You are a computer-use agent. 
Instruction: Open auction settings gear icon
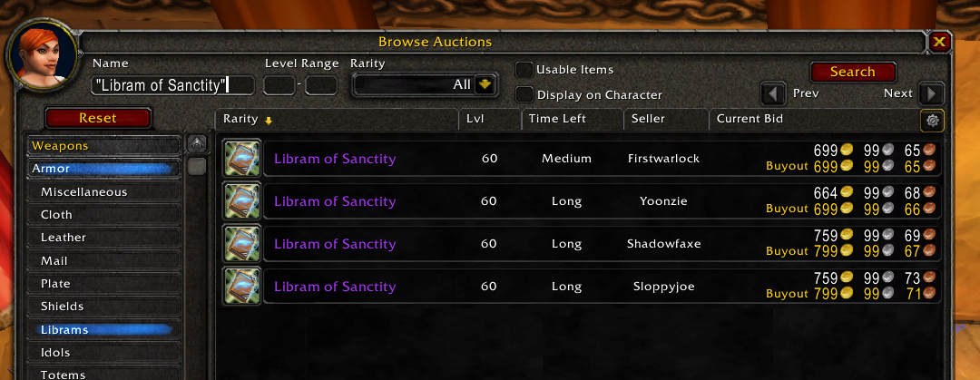click(x=932, y=120)
